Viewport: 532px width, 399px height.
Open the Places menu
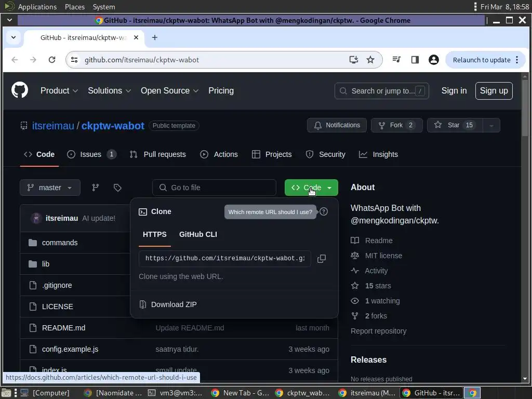(x=75, y=7)
